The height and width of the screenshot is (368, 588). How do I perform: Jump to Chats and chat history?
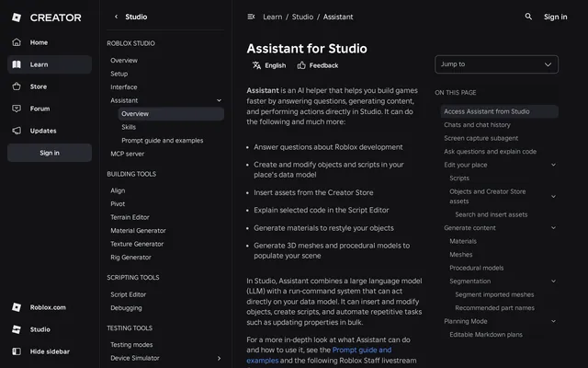coord(477,125)
